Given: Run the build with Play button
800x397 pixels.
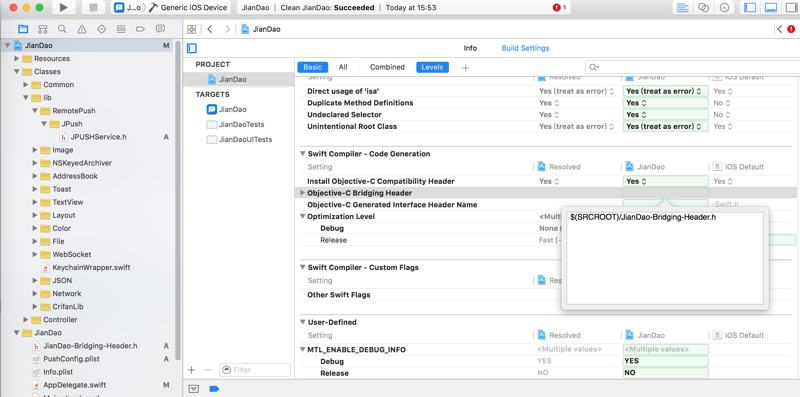Looking at the screenshot, I should 63,8.
